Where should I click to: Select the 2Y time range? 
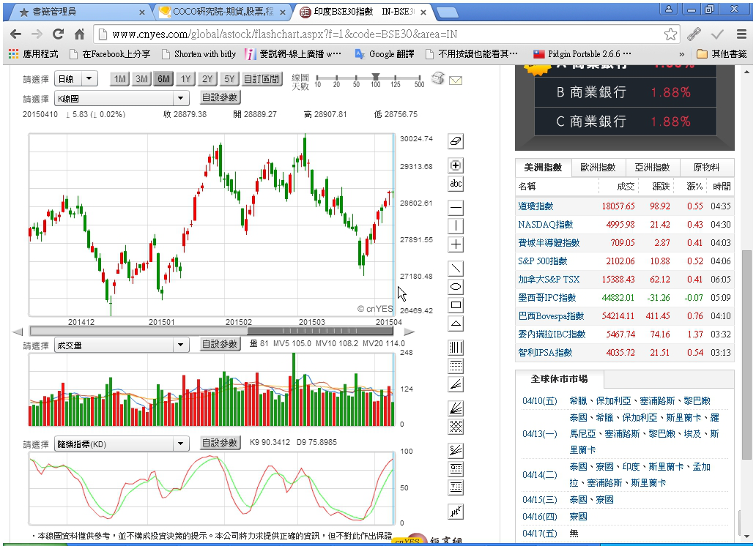click(x=207, y=79)
